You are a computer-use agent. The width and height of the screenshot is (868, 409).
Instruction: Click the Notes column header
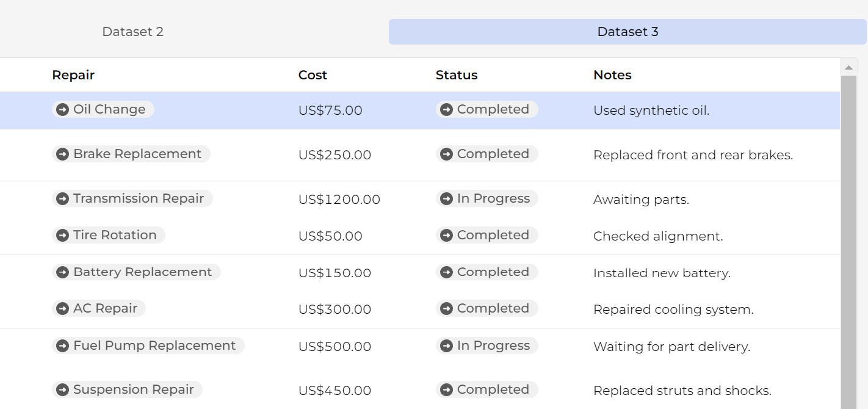point(612,75)
